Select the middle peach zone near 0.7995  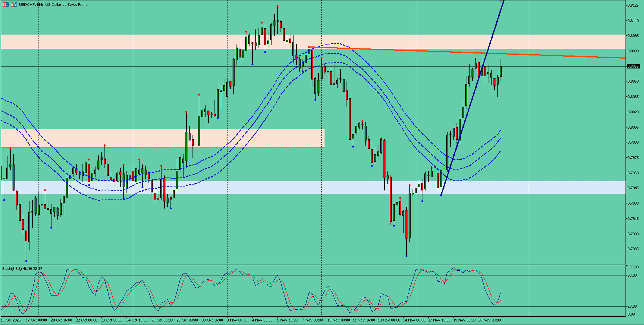(163, 138)
